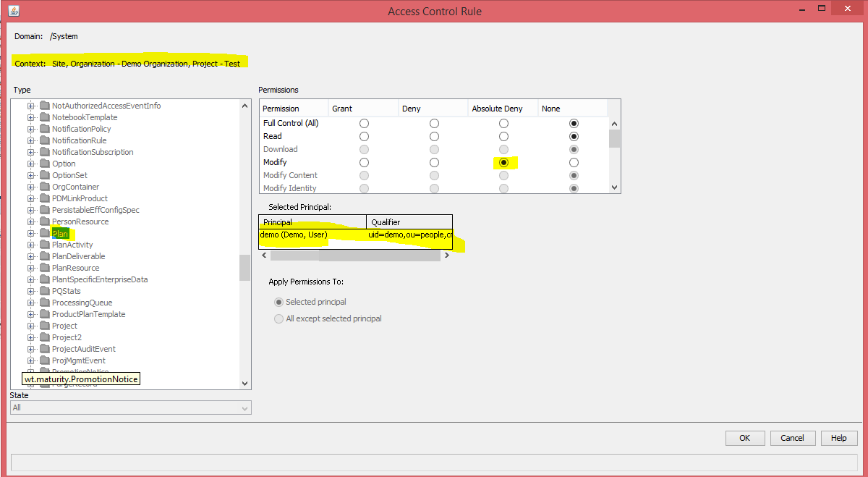The width and height of the screenshot is (868, 477).
Task: Expand the NotificationRule tree node
Action: pos(31,140)
